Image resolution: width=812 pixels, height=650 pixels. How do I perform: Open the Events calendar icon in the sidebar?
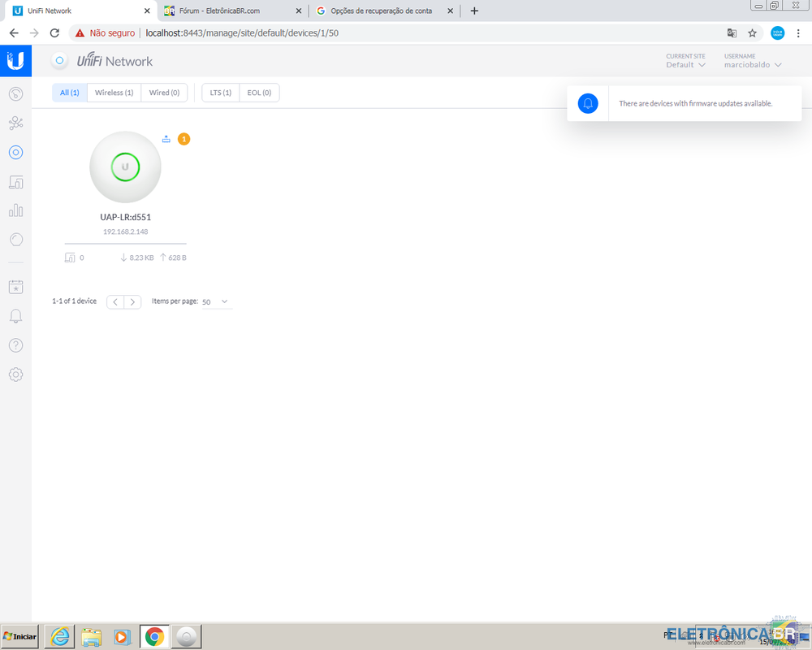tap(15, 287)
